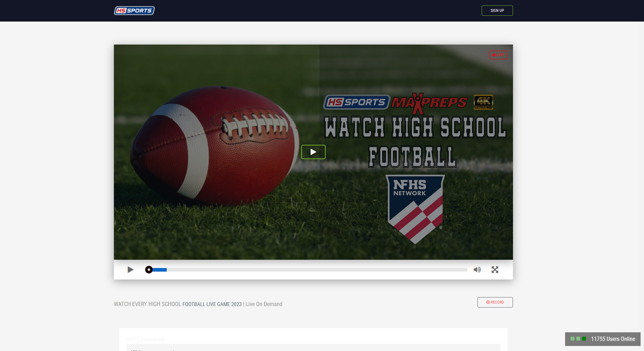Image resolution: width=644 pixels, height=351 pixels.
Task: Click HS Sports logo inside the video
Action: [356, 102]
